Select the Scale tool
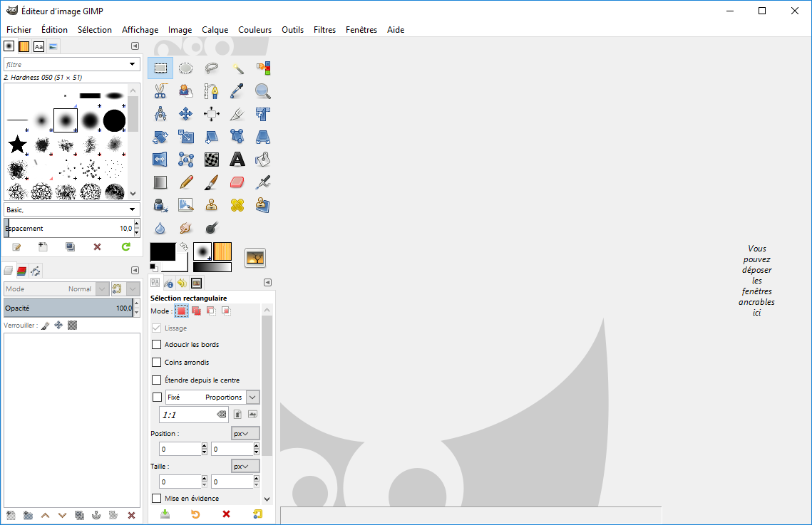 [x=186, y=137]
